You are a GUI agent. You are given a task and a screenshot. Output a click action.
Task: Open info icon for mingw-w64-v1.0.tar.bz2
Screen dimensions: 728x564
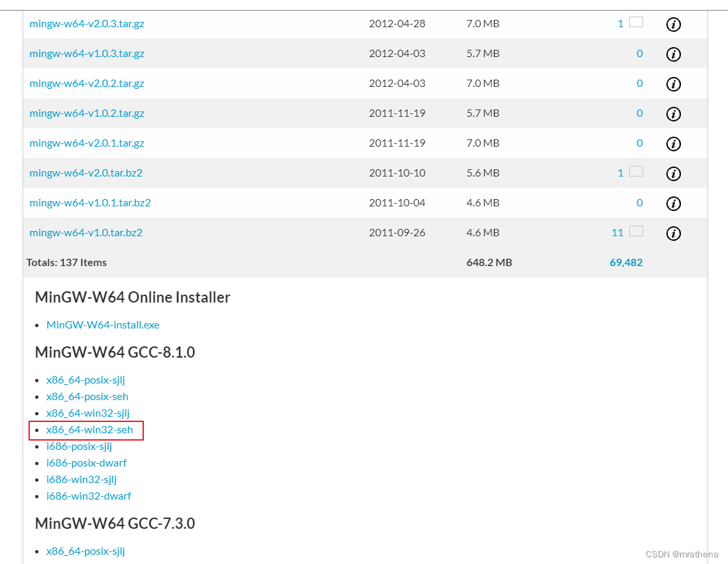[x=673, y=233]
